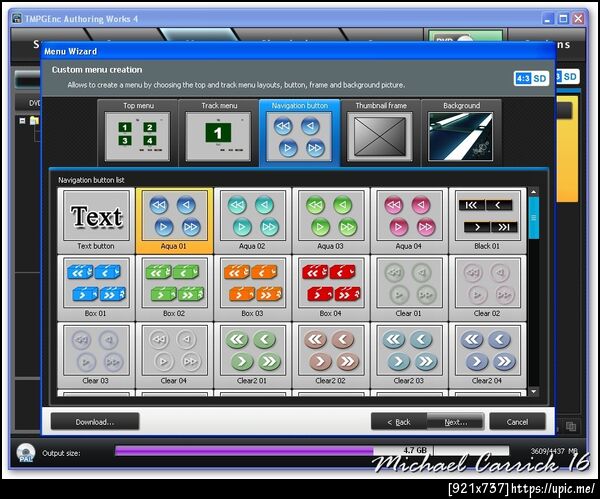Open the Background tab
This screenshot has height=499, width=600.
coord(461,132)
